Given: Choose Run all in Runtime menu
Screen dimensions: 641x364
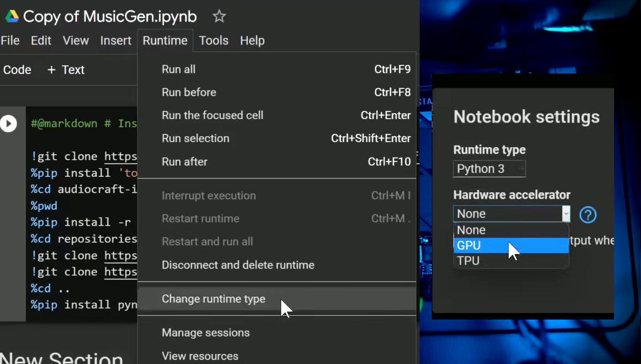Looking at the screenshot, I should pos(277,69).
